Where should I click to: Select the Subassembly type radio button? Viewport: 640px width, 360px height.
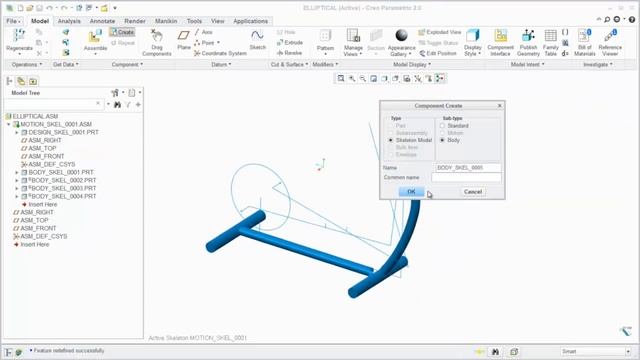coord(391,133)
